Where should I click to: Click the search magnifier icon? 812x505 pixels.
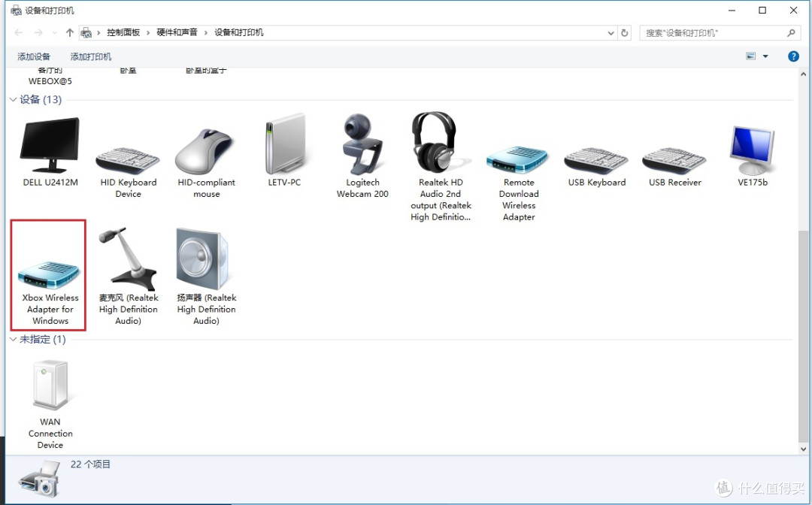791,32
